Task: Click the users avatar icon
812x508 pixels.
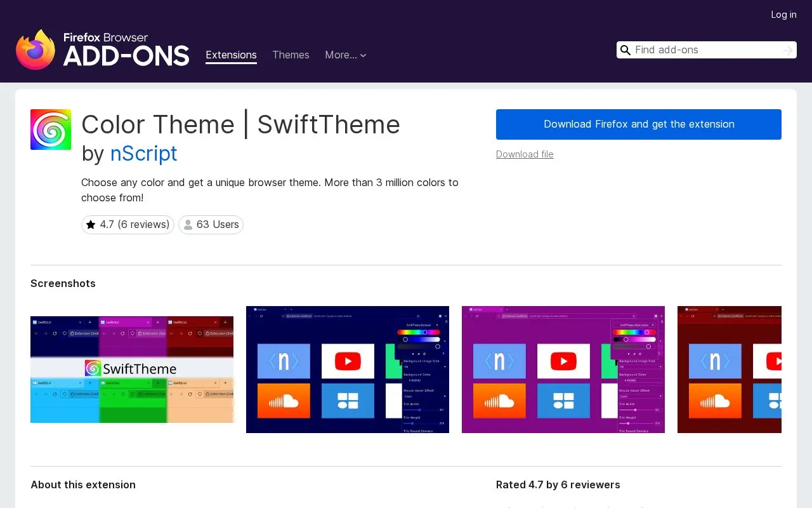Action: click(x=188, y=225)
